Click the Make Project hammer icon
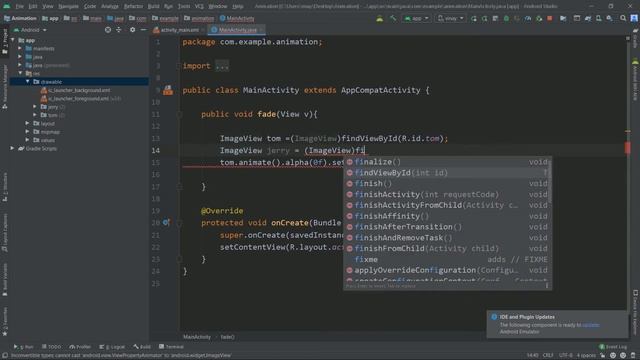Screen dimensions: 640x360 (393, 18)
